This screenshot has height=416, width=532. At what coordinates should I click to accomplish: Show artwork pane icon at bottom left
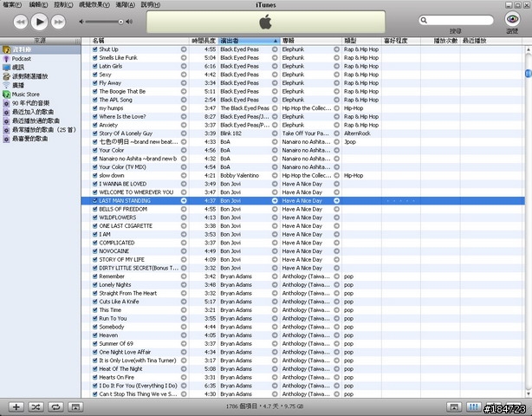click(75, 406)
